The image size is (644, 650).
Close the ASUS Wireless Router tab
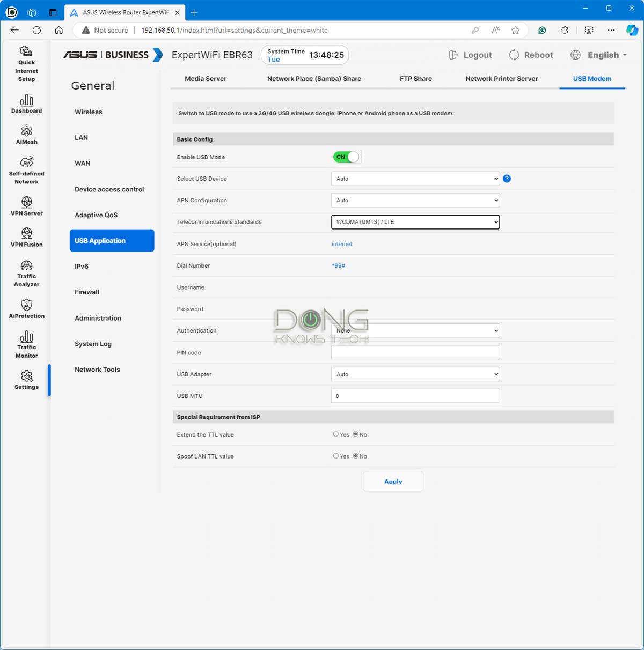click(178, 12)
